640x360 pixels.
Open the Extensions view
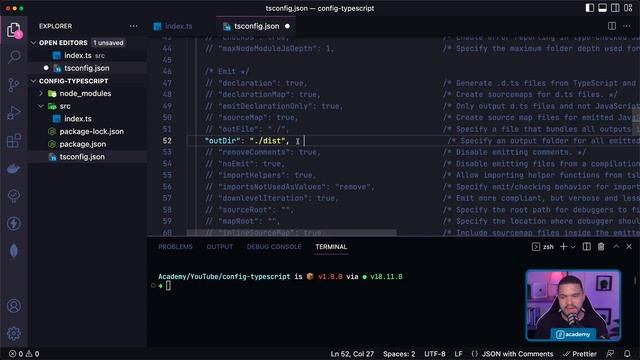pos(14,141)
